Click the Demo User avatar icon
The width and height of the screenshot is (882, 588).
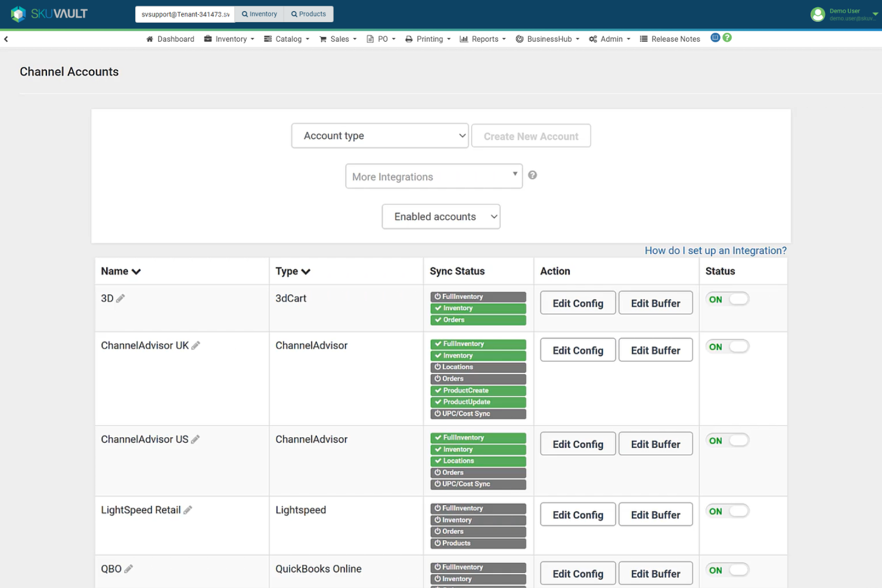(x=818, y=14)
